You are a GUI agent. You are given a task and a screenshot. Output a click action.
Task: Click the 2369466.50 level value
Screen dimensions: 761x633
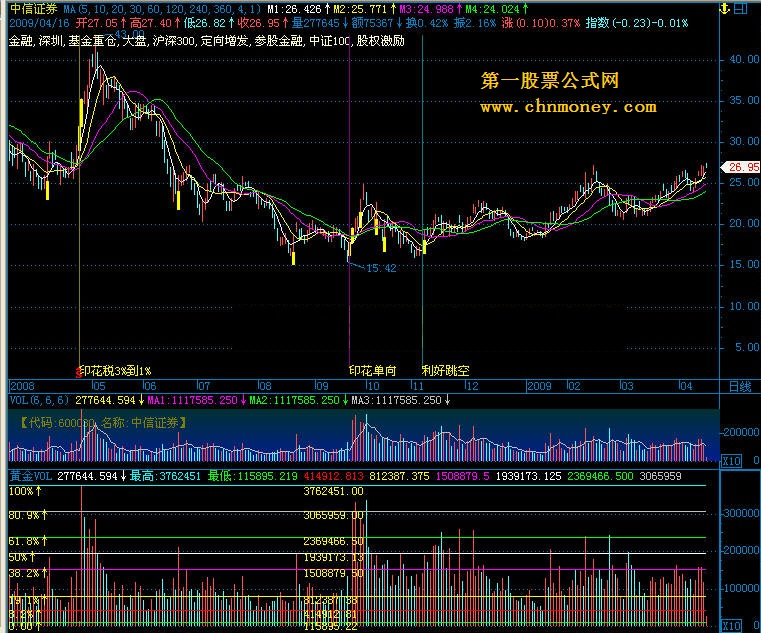333,541
